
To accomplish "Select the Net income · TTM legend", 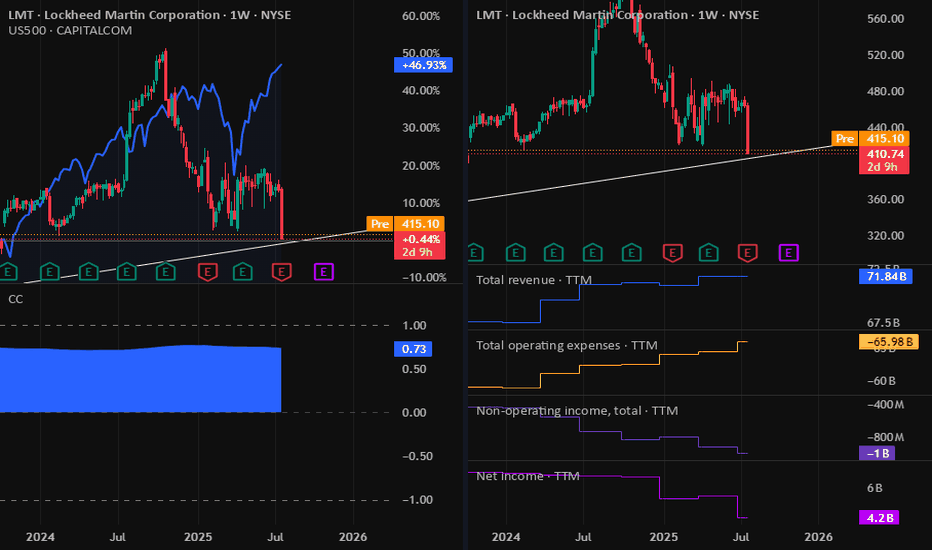I will pyautogui.click(x=527, y=476).
